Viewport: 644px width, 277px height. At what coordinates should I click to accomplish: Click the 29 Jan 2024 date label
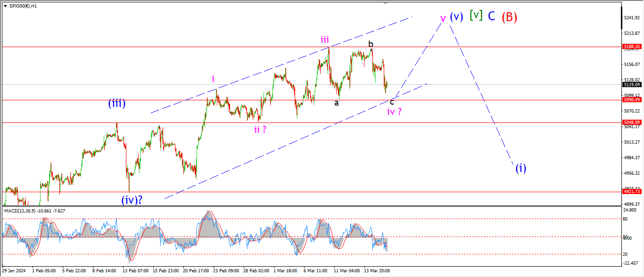coord(13,271)
